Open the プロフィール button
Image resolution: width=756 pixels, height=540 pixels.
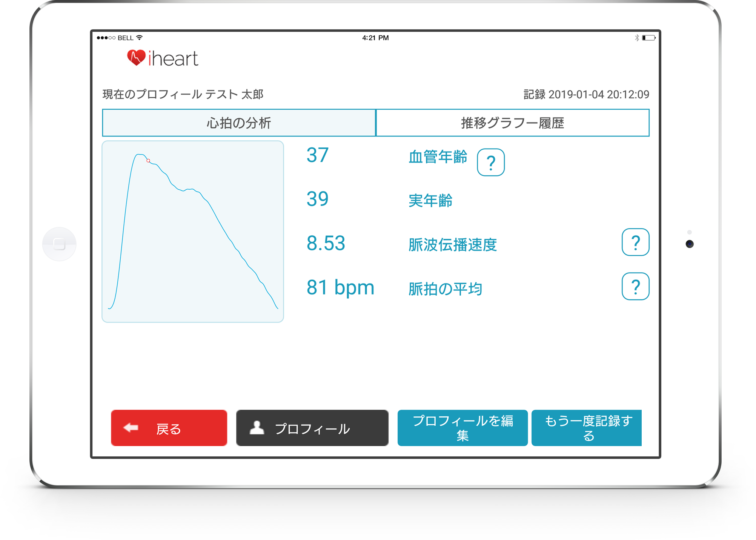pyautogui.click(x=312, y=428)
